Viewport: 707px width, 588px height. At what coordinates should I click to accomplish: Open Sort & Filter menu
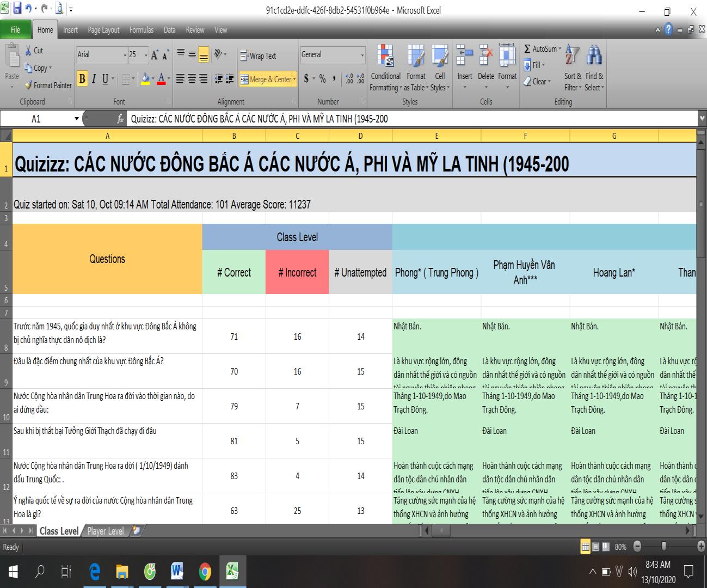573,68
